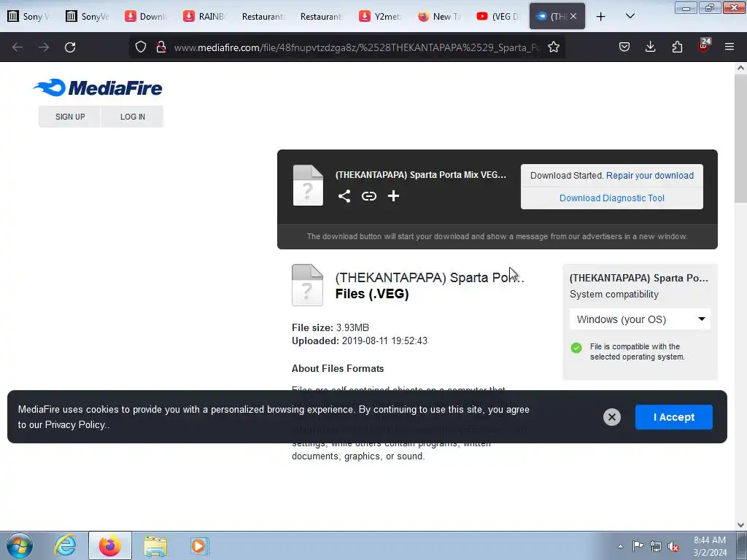Open the Pocket save icon

coord(624,47)
